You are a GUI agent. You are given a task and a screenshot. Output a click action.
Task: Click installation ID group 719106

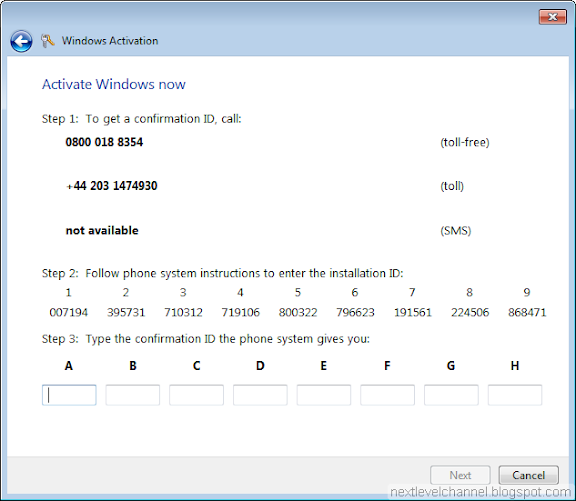[x=241, y=313]
